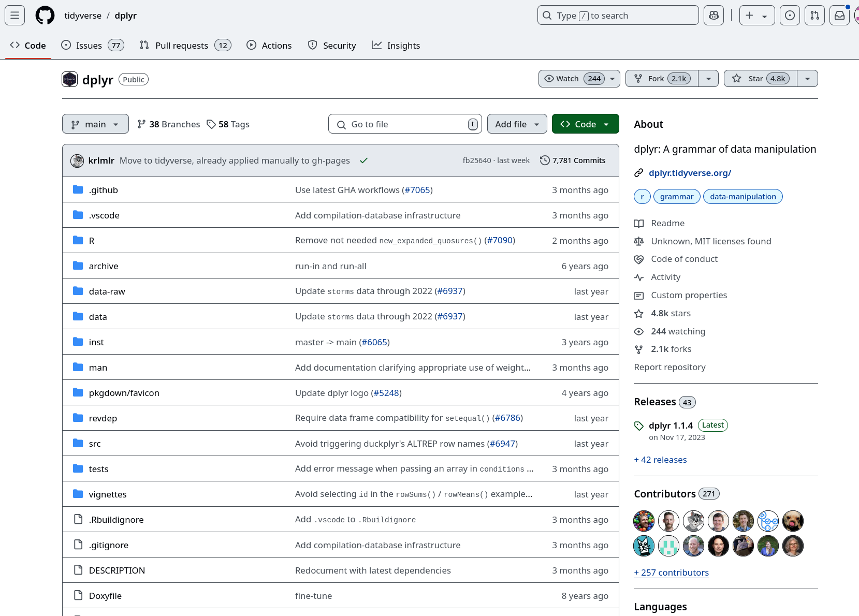Open the dplyr.tidyverse.org link
This screenshot has height=616, width=859.
[690, 173]
